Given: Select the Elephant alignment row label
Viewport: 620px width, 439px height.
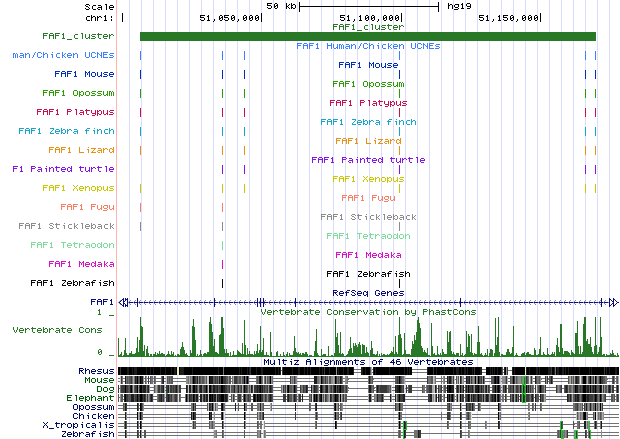Looking at the screenshot, I should click(92, 398).
